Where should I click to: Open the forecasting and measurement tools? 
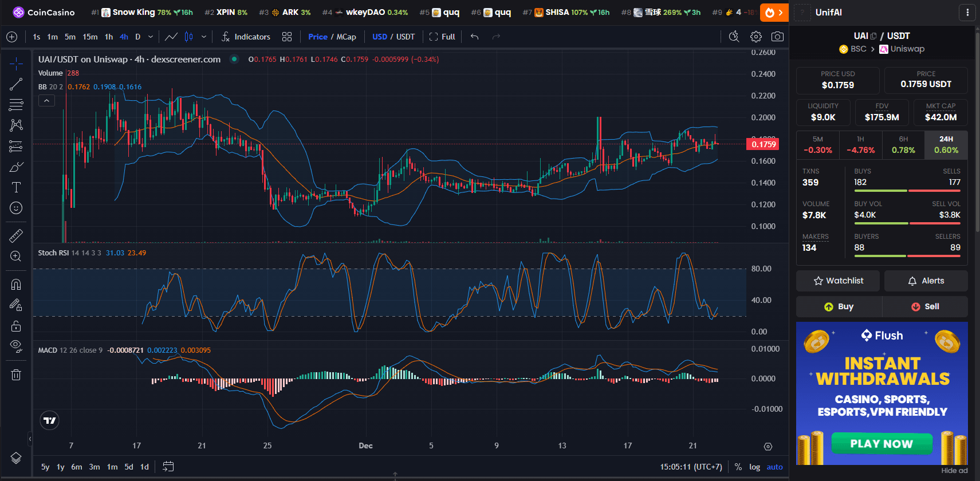[x=16, y=146]
